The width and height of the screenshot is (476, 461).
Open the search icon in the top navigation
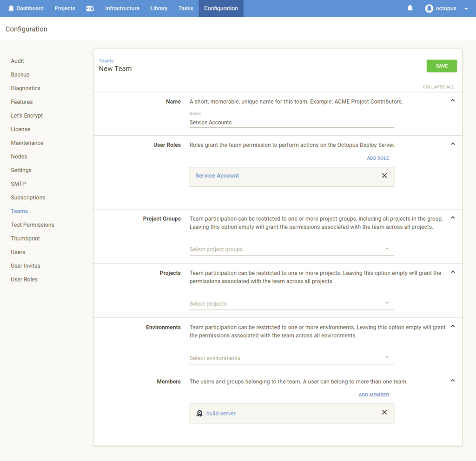point(90,8)
